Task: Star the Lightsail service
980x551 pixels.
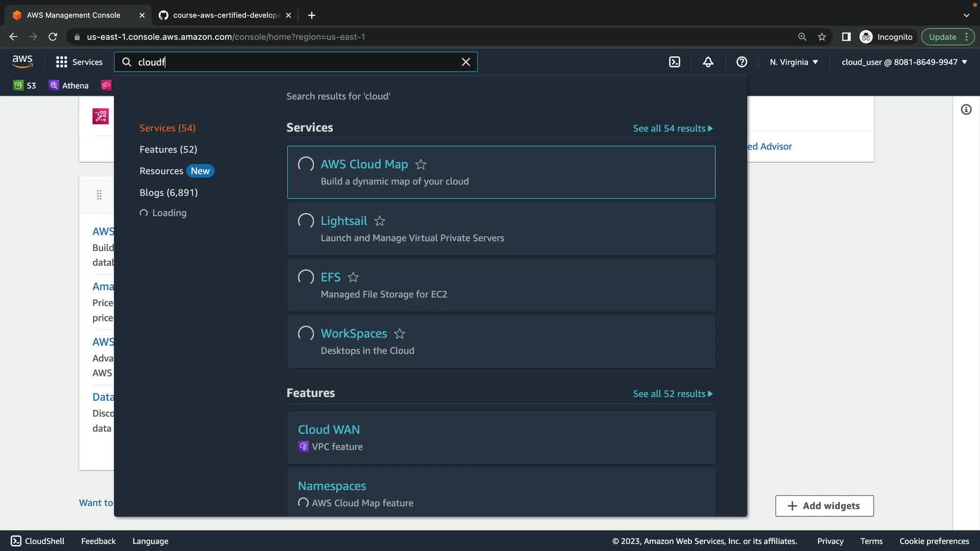Action: point(379,221)
